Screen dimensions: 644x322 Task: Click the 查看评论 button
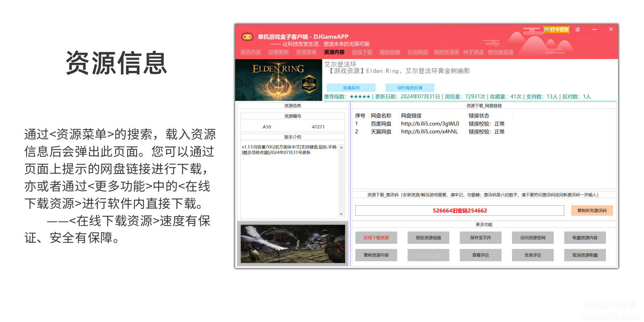[x=481, y=255]
